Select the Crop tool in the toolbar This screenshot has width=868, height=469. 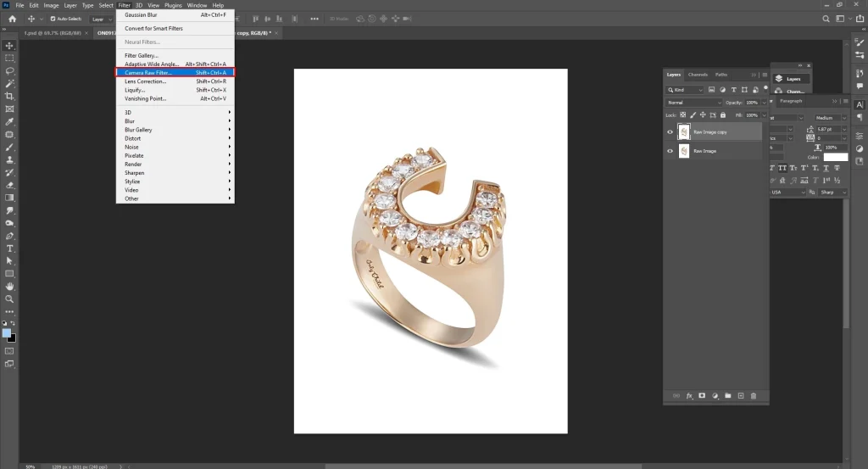click(x=10, y=96)
